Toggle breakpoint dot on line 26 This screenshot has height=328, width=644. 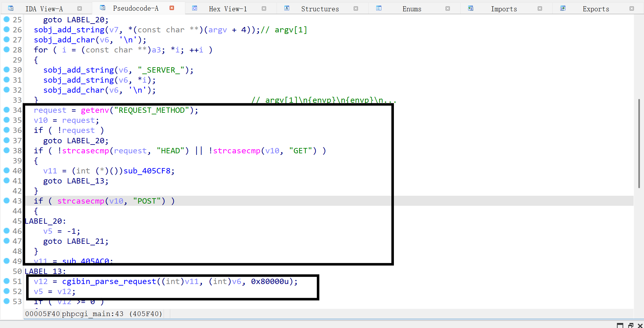tap(7, 30)
